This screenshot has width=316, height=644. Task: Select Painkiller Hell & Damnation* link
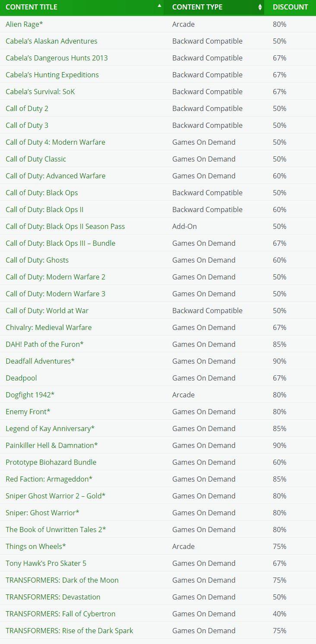(51, 445)
